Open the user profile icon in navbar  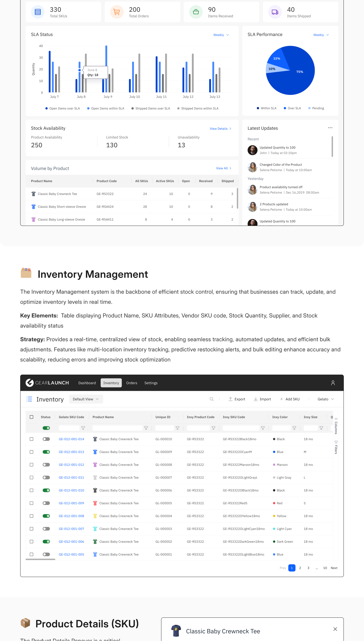point(333,383)
